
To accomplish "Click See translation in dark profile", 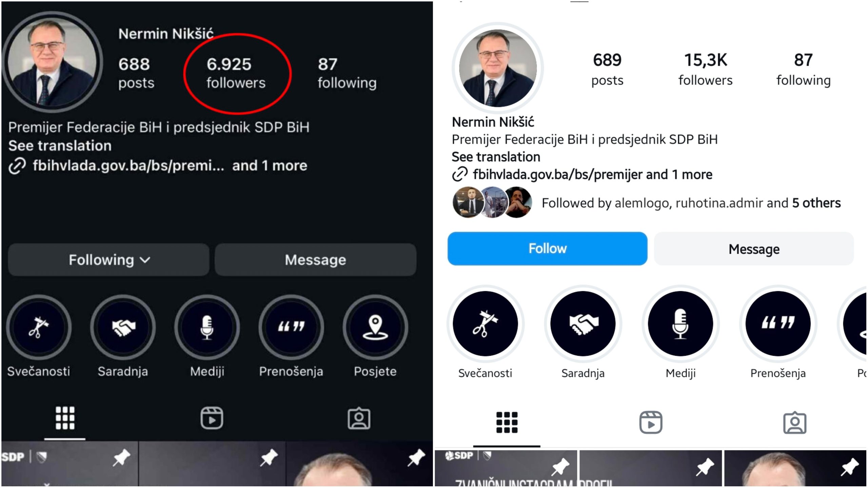I will point(60,146).
